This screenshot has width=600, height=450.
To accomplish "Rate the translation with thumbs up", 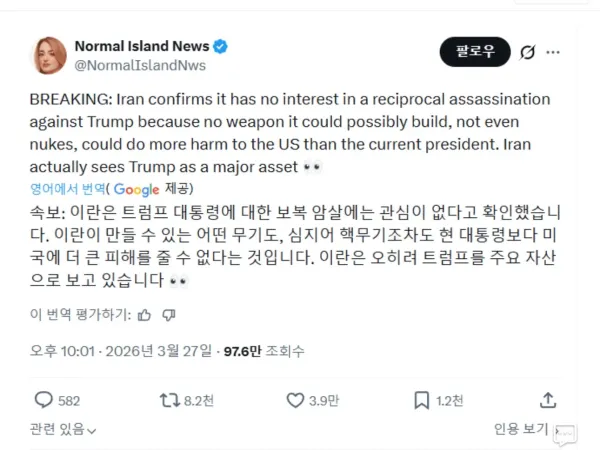I will pyautogui.click(x=144, y=315).
